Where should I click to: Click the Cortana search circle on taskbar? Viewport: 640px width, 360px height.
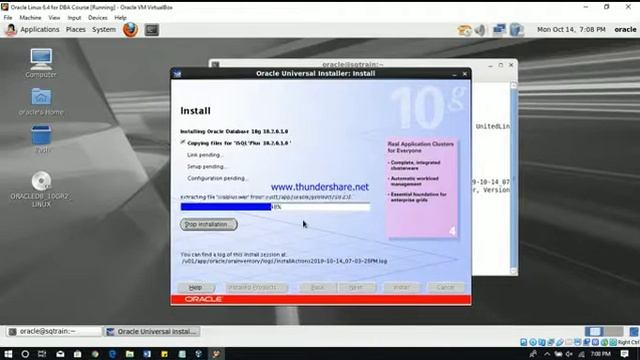(25, 354)
